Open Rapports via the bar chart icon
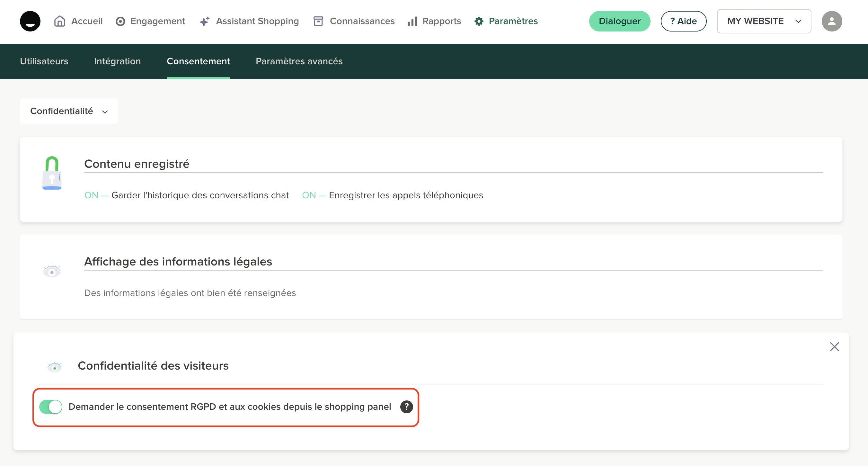 pos(412,21)
